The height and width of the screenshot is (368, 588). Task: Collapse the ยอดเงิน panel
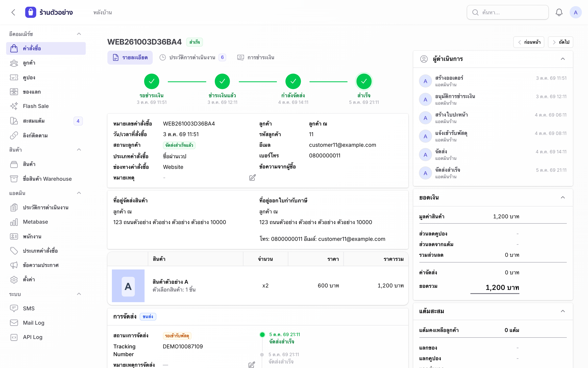[563, 197]
